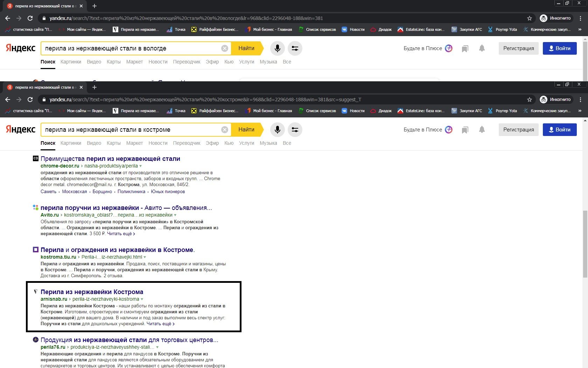Expand the arnisnab.ru result URL dropdown arrow

click(142, 299)
